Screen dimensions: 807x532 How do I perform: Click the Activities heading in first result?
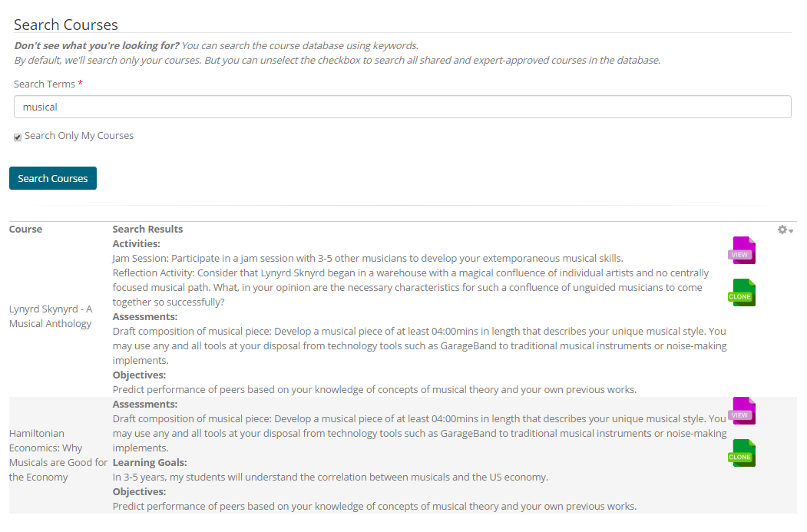[x=136, y=243]
